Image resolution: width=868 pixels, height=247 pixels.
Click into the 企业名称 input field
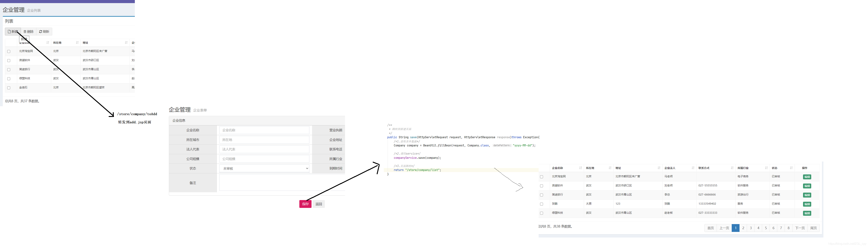pyautogui.click(x=264, y=130)
